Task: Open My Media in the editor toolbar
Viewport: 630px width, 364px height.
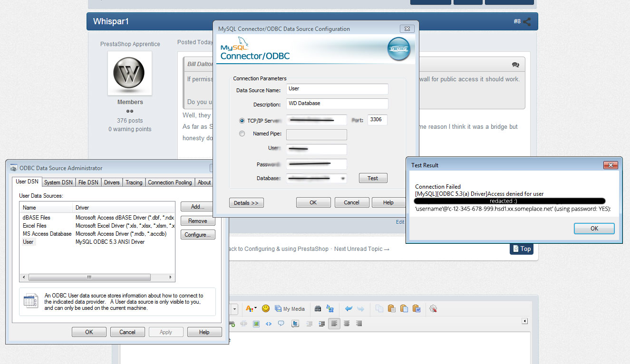Action: (290, 309)
